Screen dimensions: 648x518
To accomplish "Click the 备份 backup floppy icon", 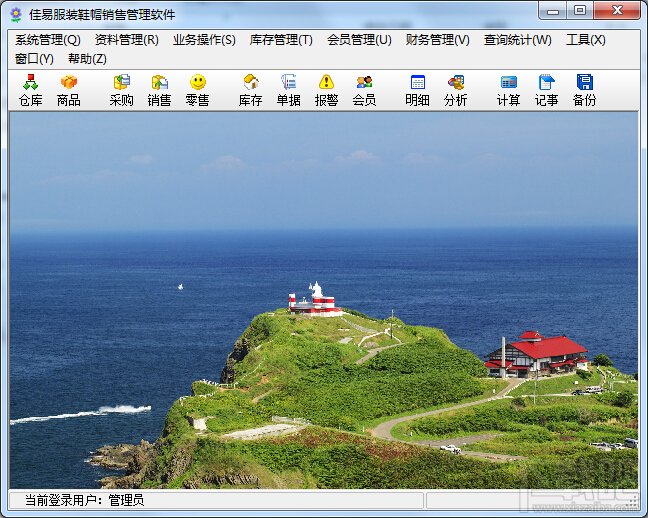I will (x=584, y=91).
